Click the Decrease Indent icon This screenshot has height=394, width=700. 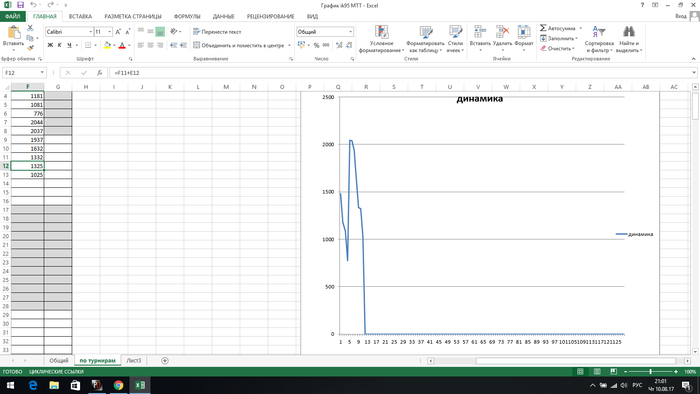tap(173, 45)
